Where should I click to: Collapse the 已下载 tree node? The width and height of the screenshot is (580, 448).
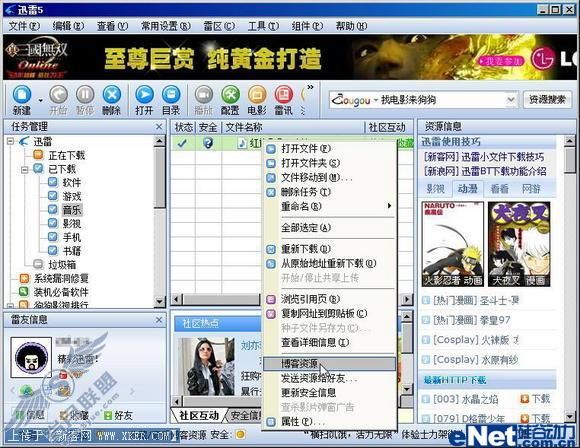point(24,170)
